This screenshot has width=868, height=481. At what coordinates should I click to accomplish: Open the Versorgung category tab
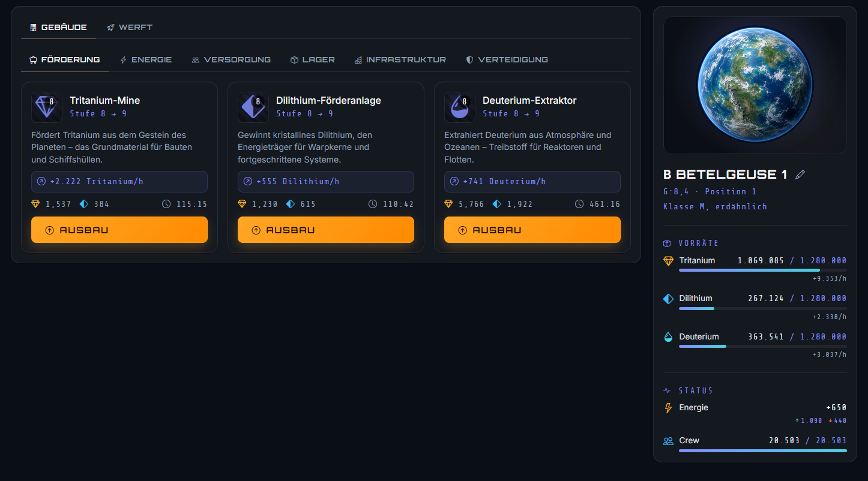click(231, 60)
